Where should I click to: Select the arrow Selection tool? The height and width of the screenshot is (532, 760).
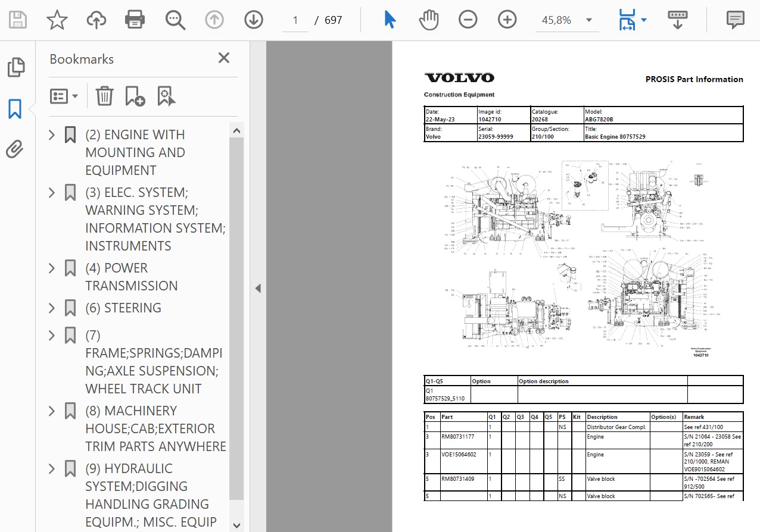pos(390,20)
